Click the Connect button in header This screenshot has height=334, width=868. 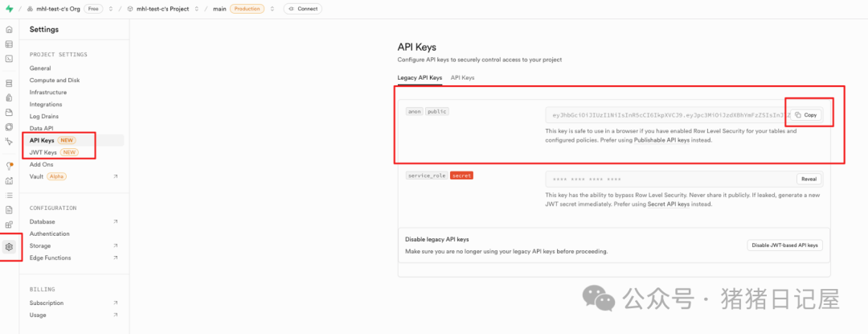click(302, 9)
